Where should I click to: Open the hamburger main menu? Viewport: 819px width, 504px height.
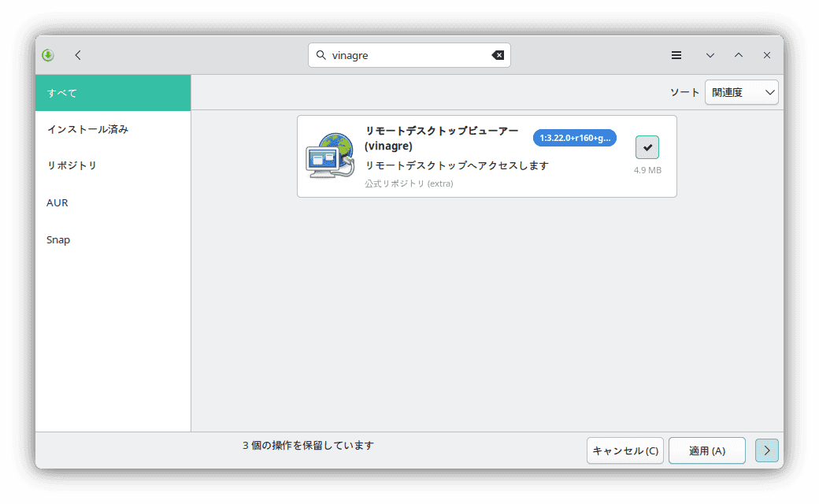[x=676, y=55]
